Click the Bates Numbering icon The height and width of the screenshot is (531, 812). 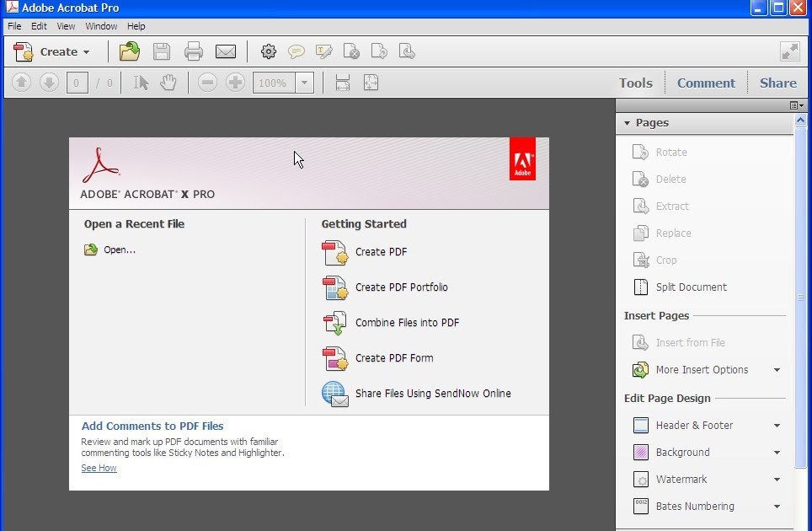641,506
